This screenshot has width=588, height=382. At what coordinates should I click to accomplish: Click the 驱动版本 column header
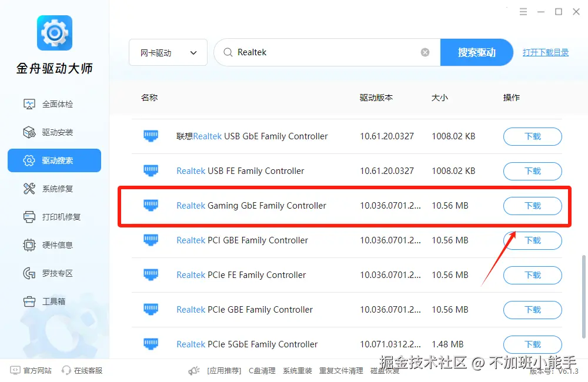pos(376,98)
